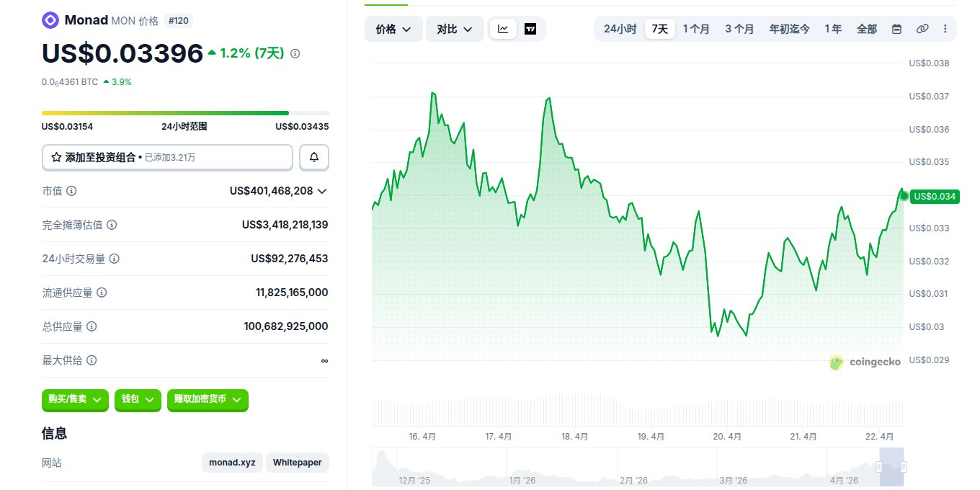Click circulating supply 11,825,165,000
980x490 pixels.
click(x=292, y=293)
